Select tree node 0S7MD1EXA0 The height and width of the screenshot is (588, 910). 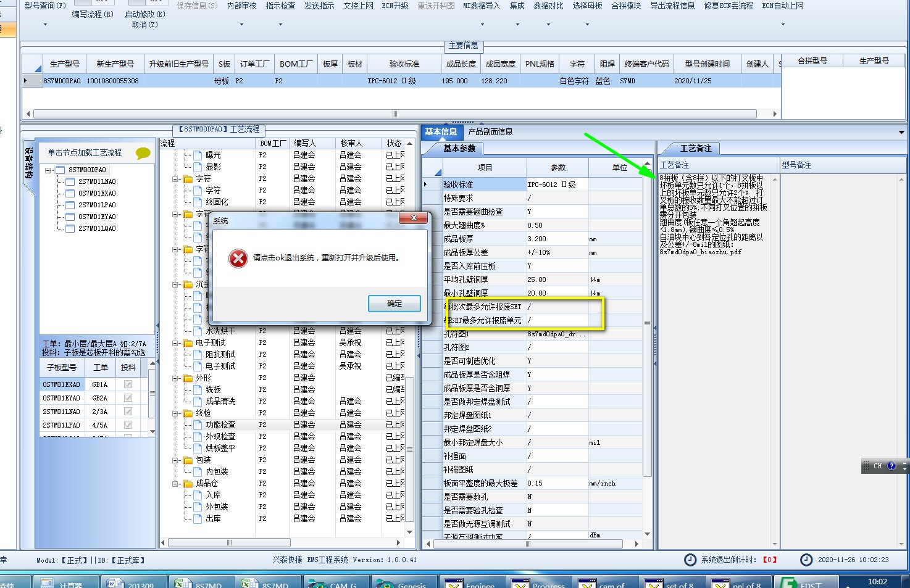[x=97, y=193]
